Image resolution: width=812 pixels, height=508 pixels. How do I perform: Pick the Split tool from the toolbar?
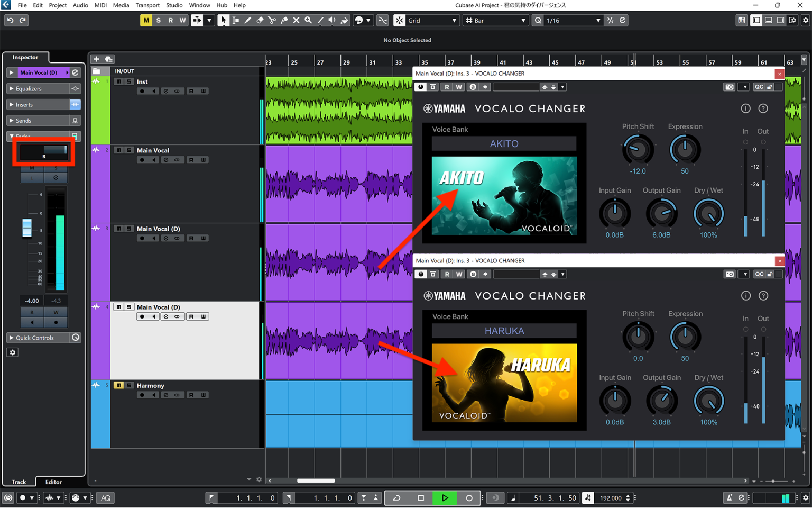(272, 20)
